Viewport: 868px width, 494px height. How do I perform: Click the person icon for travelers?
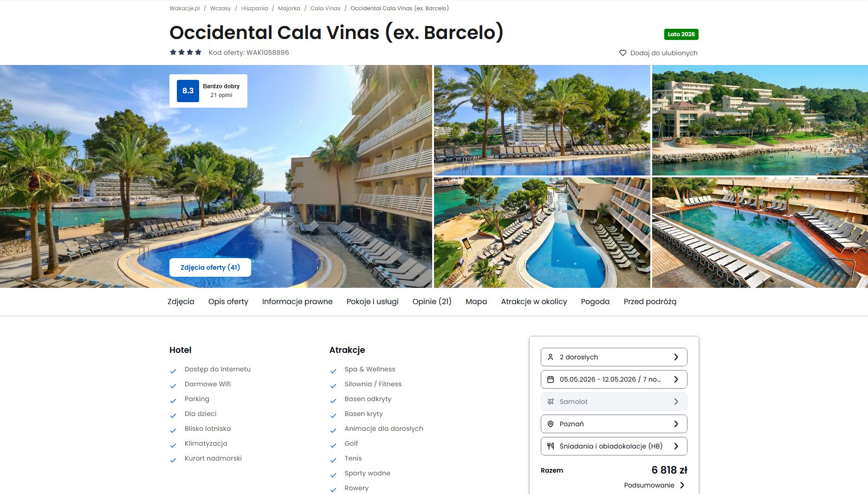pos(551,357)
